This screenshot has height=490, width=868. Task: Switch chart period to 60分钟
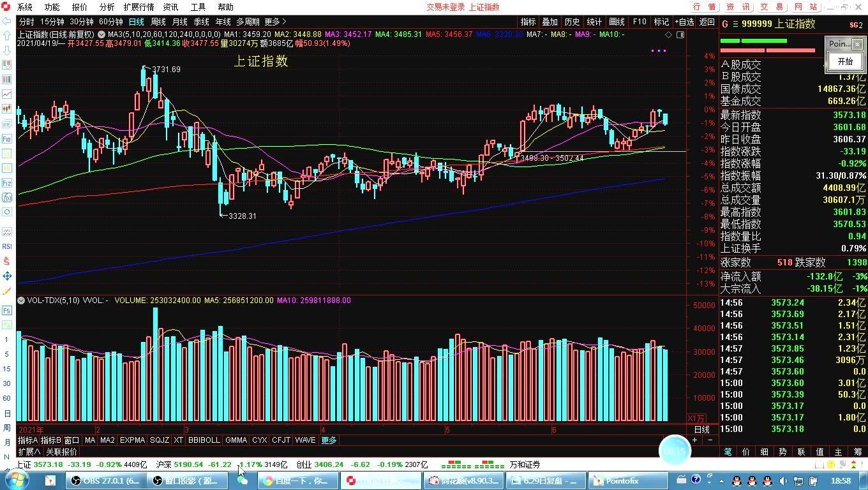coord(110,22)
